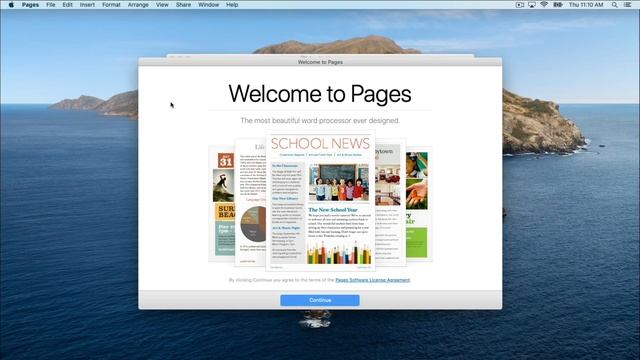Open the Help menu
Screen dimensions: 640x360
tap(232, 5)
